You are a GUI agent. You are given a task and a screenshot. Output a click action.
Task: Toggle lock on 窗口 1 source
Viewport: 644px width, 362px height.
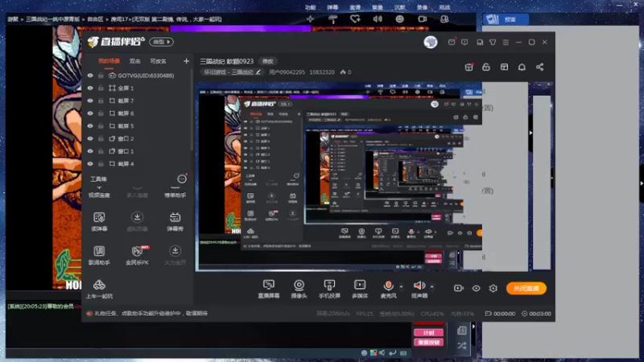pos(101,151)
